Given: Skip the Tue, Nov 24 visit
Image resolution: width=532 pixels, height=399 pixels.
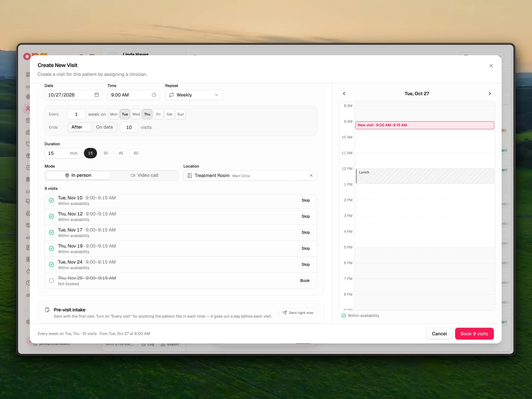Looking at the screenshot, I should point(305,264).
